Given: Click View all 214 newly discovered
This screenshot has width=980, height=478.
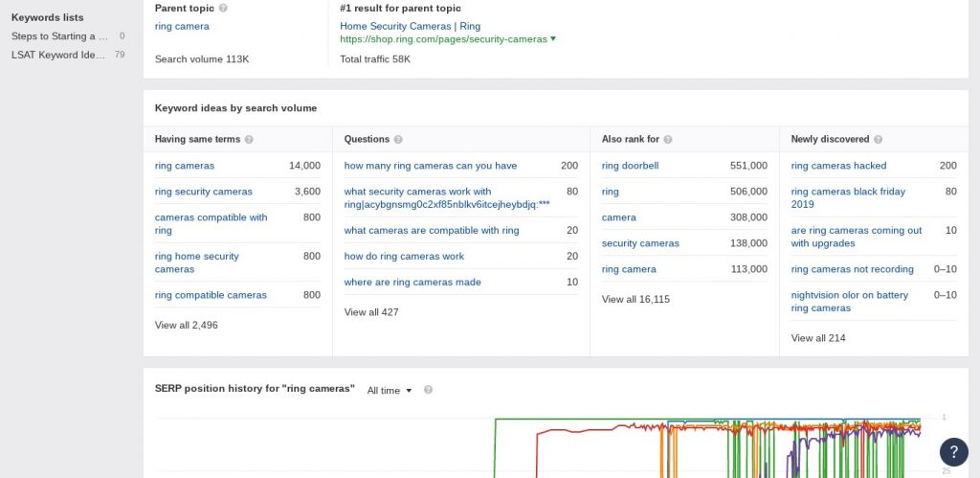Looking at the screenshot, I should [x=818, y=338].
